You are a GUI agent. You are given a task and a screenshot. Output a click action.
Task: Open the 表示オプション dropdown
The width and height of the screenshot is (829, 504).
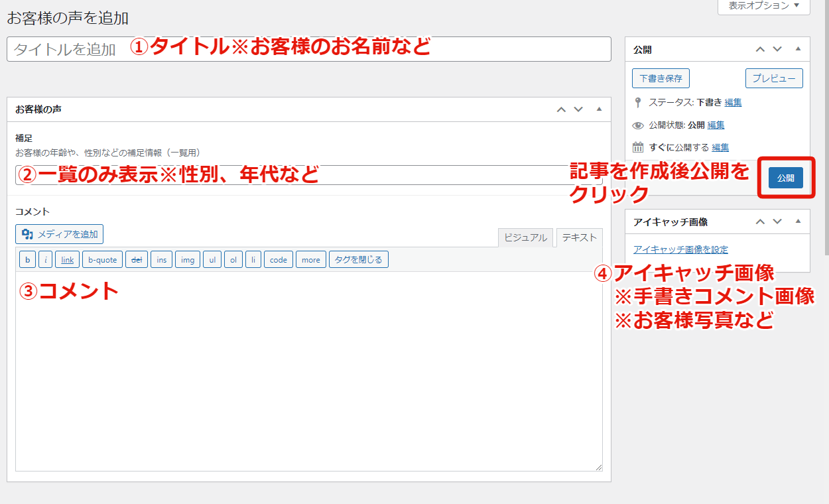pos(764,5)
